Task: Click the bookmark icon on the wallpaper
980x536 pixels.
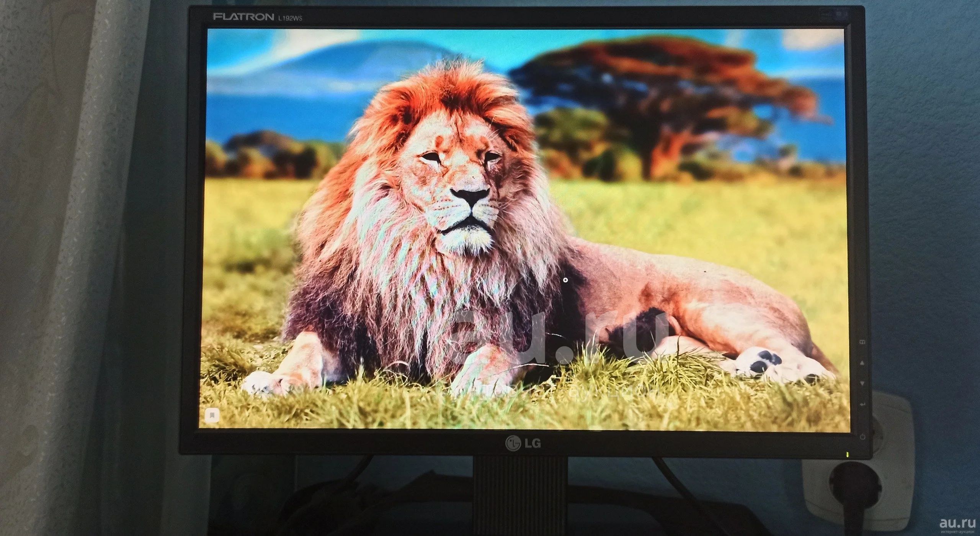Action: point(212,415)
